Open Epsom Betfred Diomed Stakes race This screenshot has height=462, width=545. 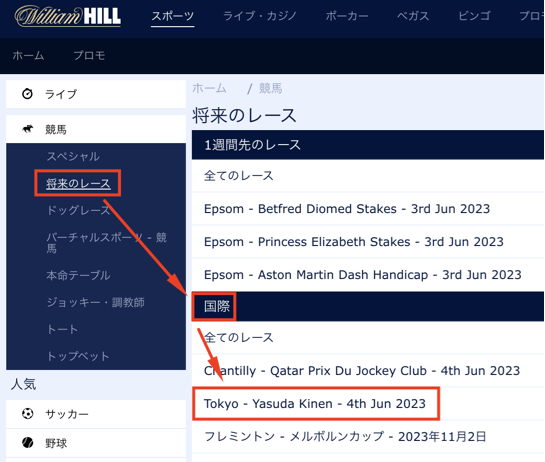(347, 209)
